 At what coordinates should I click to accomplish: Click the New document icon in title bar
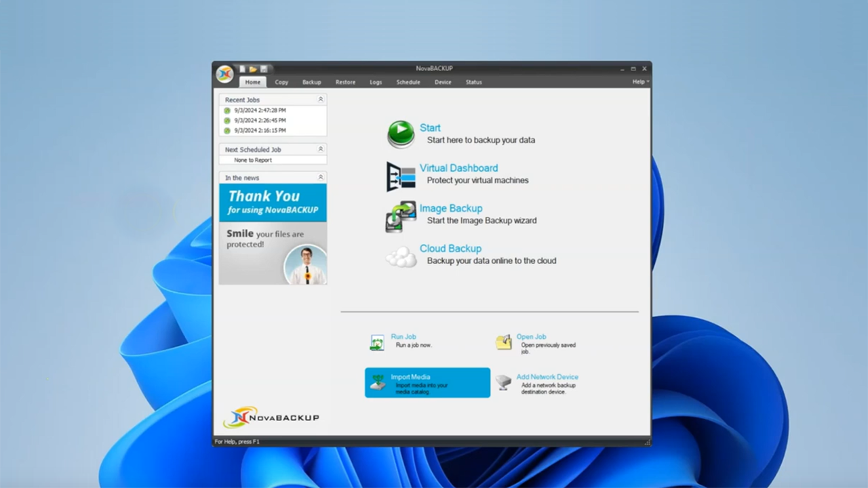click(x=242, y=69)
